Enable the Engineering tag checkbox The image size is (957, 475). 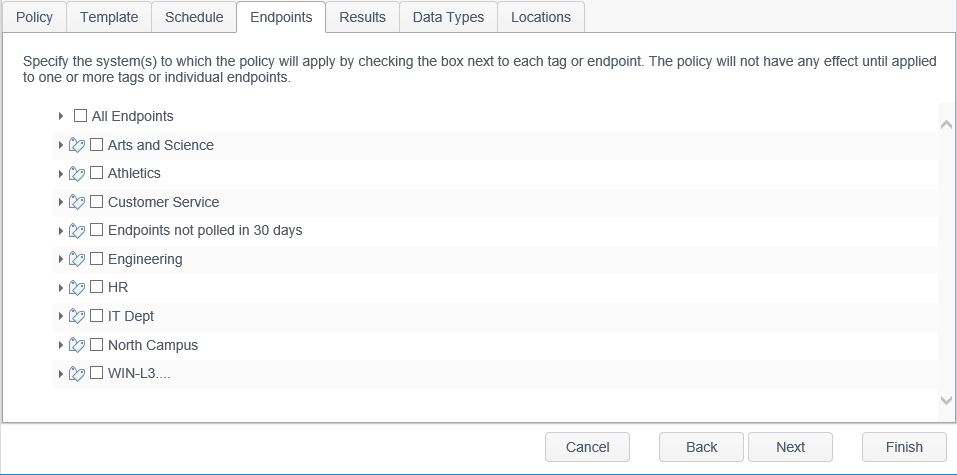coord(97,259)
